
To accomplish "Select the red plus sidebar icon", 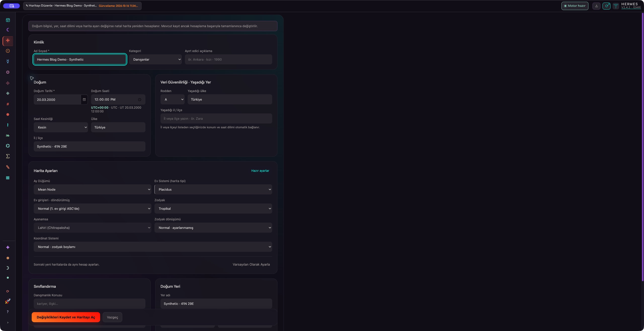I will tap(8, 40).
